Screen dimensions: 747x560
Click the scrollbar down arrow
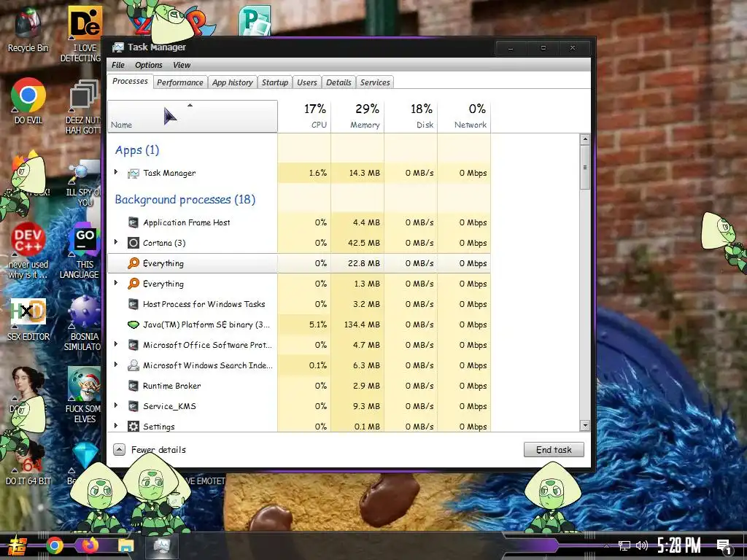[x=585, y=426]
